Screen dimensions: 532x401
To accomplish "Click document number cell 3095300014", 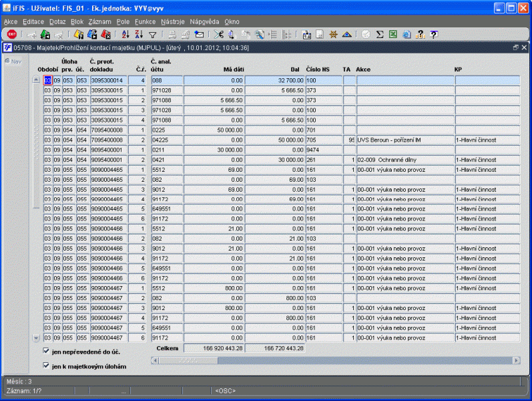I will coord(108,81).
